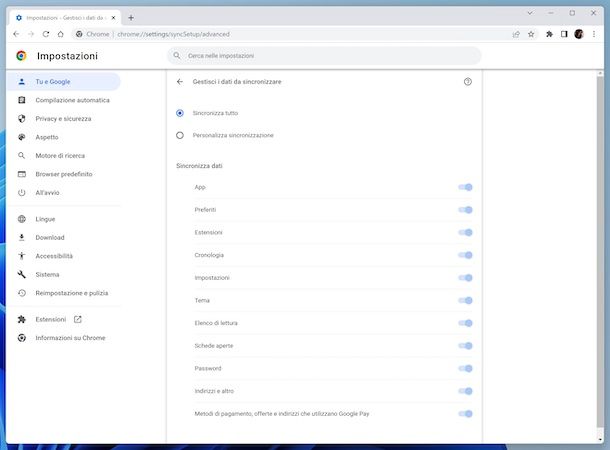Viewport: 610px width, 450px height.
Task: Open Lingue settings section
Action: [63, 219]
